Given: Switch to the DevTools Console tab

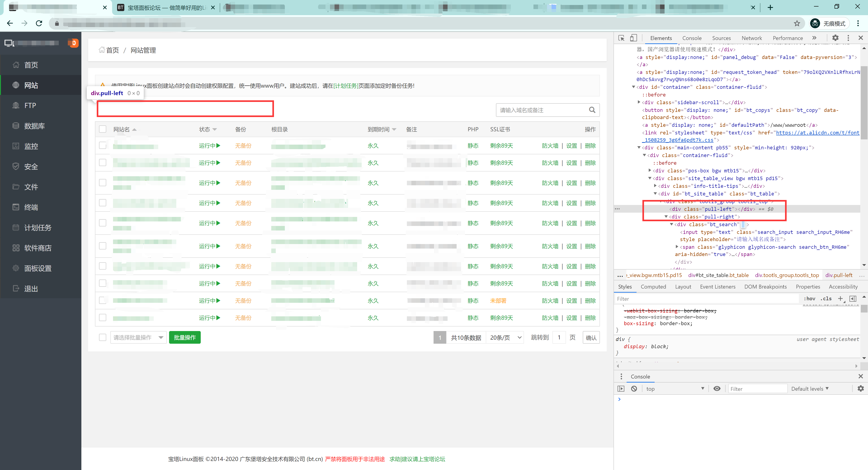Looking at the screenshot, I should pos(692,38).
